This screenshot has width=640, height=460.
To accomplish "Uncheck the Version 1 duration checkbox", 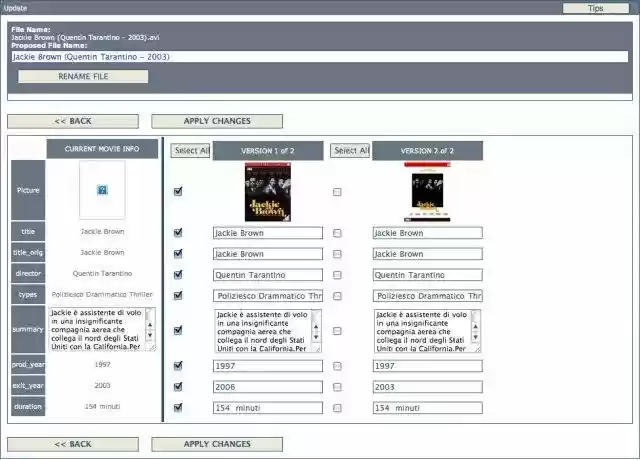I will tap(178, 407).
